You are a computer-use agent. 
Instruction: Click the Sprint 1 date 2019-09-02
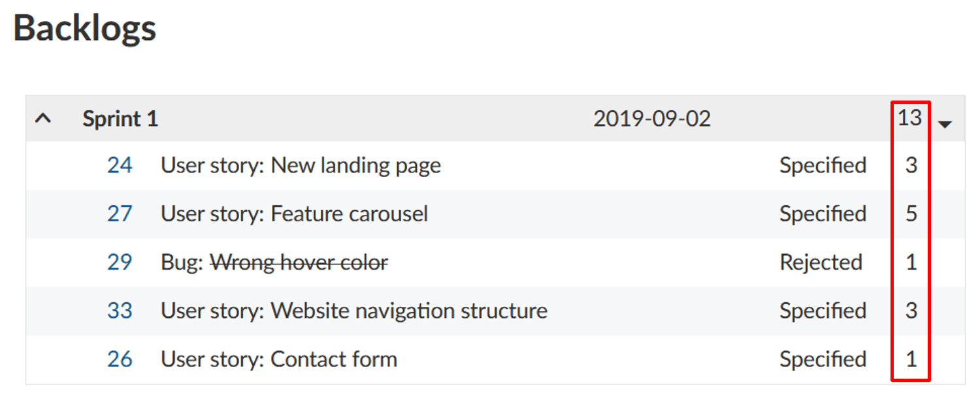651,119
